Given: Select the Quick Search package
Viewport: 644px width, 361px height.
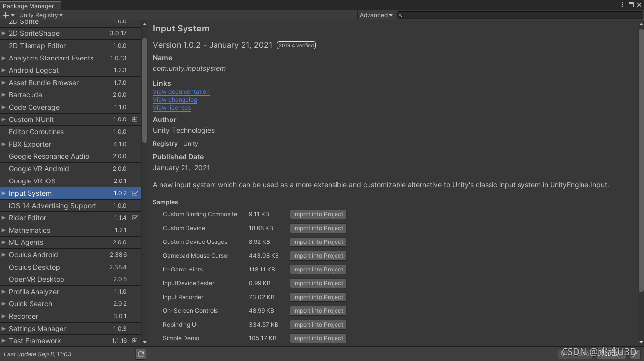Looking at the screenshot, I should [x=70, y=304].
